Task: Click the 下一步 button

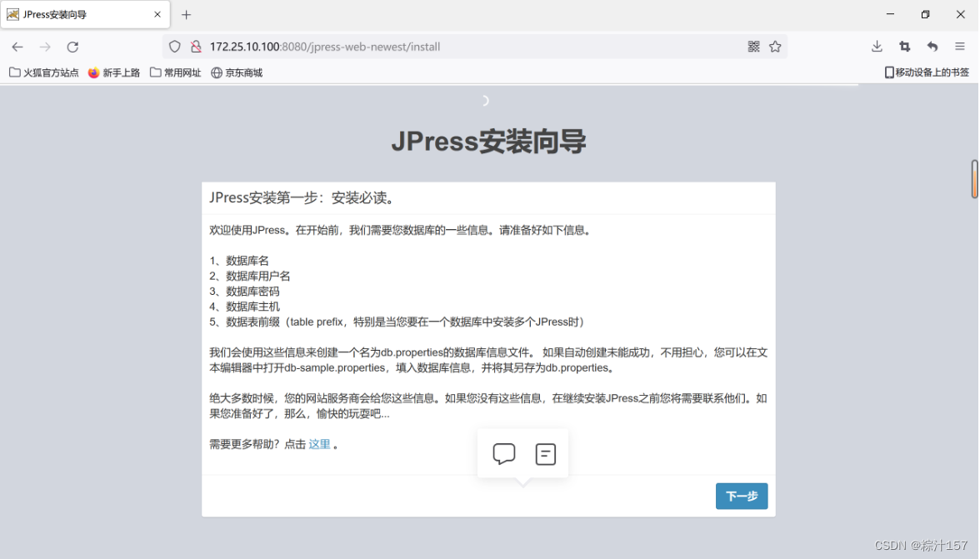Action: (x=741, y=496)
